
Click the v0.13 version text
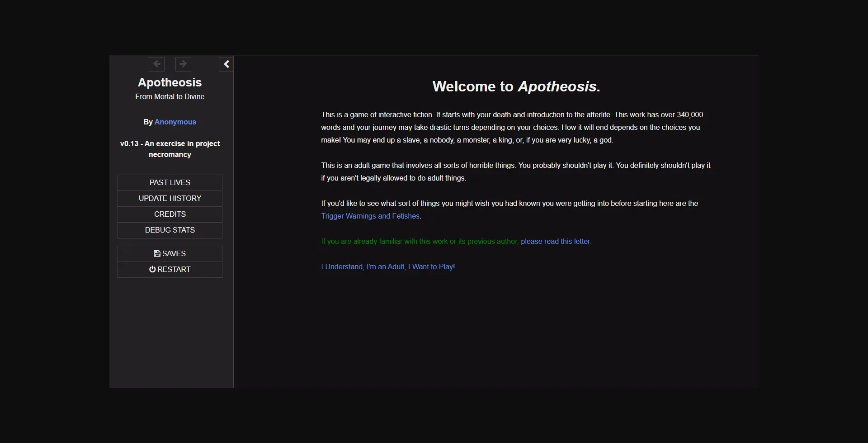(x=170, y=149)
